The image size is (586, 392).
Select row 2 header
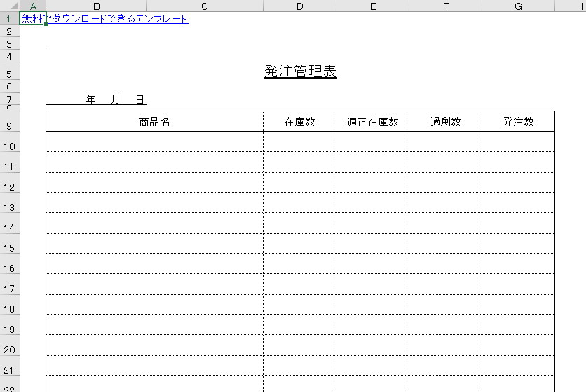pos(9,32)
